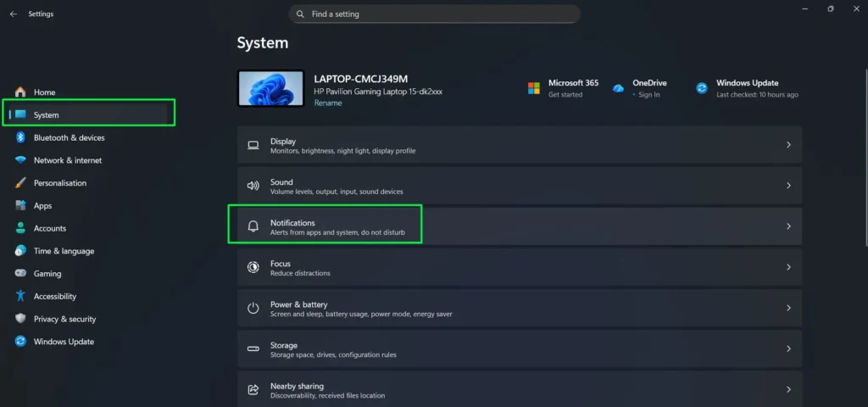Click HP Pavilion Gaming Laptop model text

click(378, 92)
